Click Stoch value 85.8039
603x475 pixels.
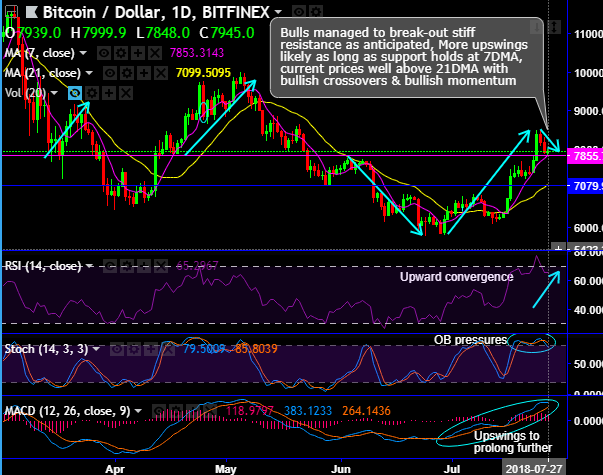254,349
